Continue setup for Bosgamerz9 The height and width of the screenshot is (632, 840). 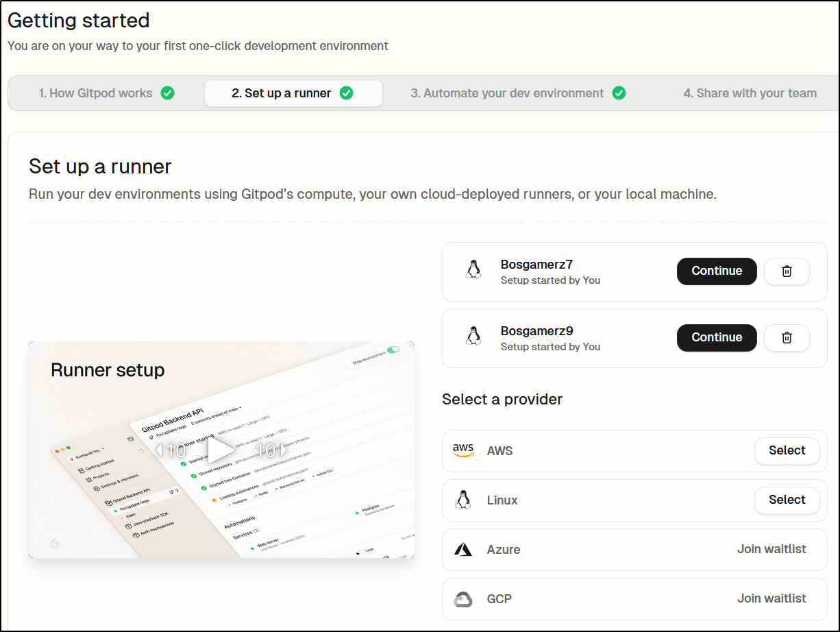coord(716,338)
